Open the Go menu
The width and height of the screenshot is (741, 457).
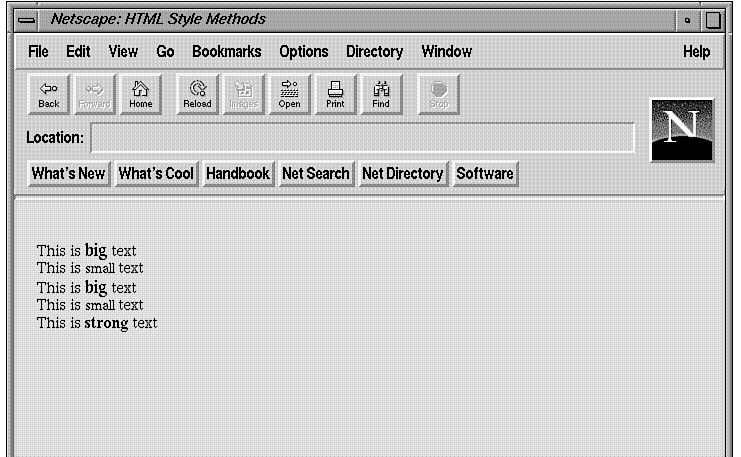pyautogui.click(x=165, y=52)
